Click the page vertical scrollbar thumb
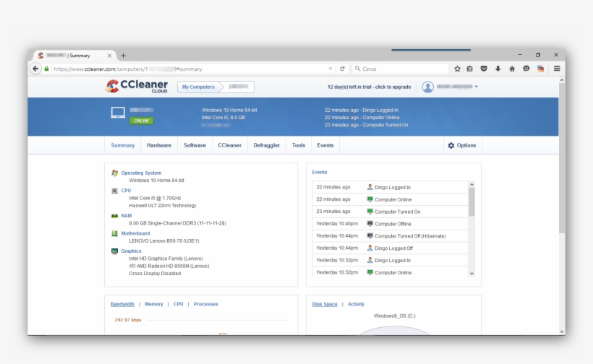593x364 pixels. pyautogui.click(x=562, y=159)
